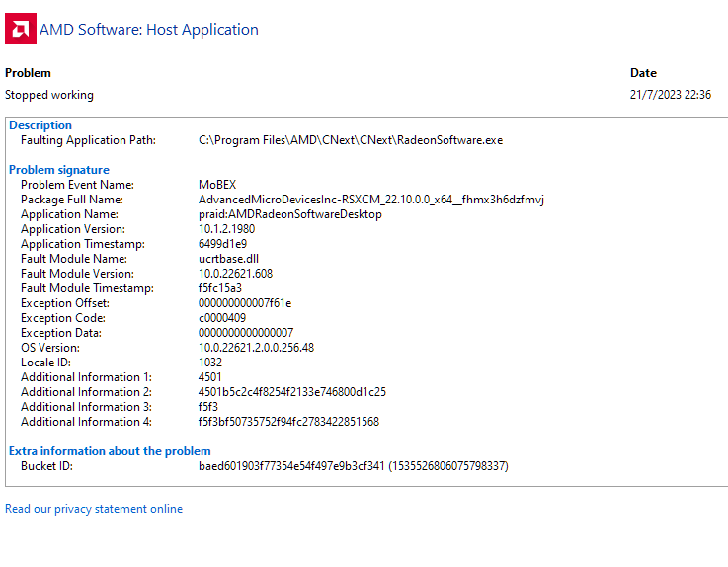
Task: Click the Fault Module Version label
Action: coord(77,274)
